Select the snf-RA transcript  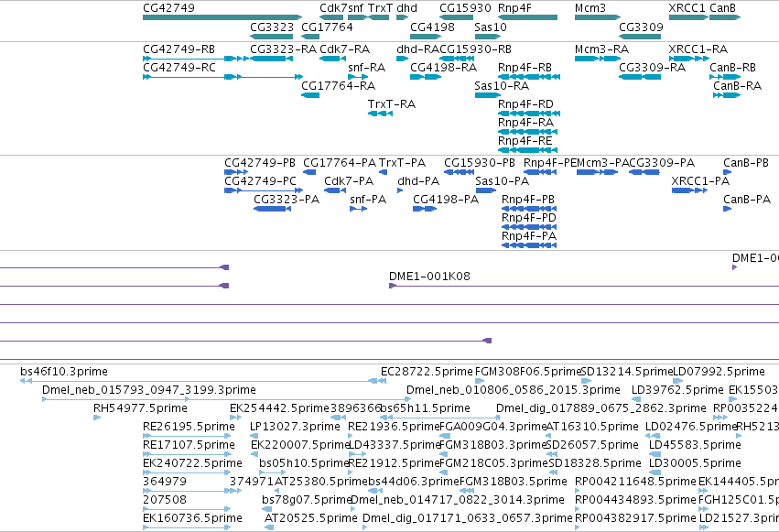coord(367,68)
